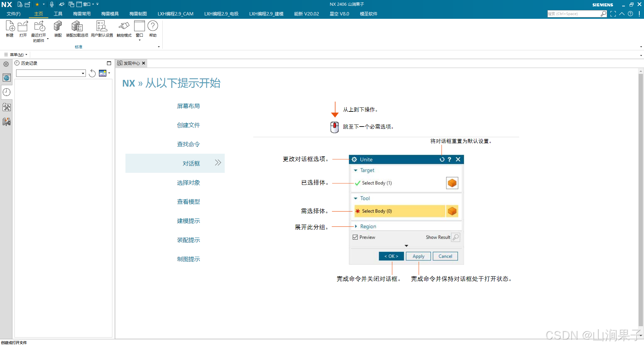Click the microphone voice command icon
Viewport: 644px width, 346px height.
[x=52, y=4]
